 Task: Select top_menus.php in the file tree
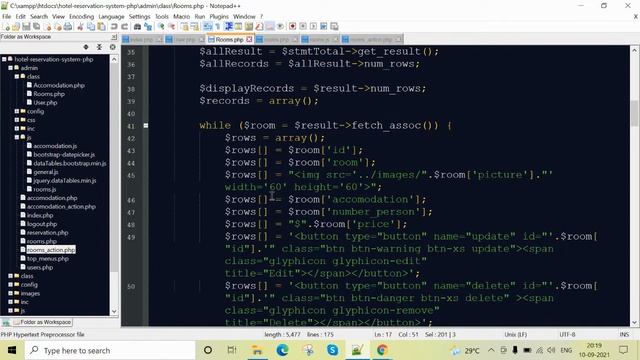[47, 258]
